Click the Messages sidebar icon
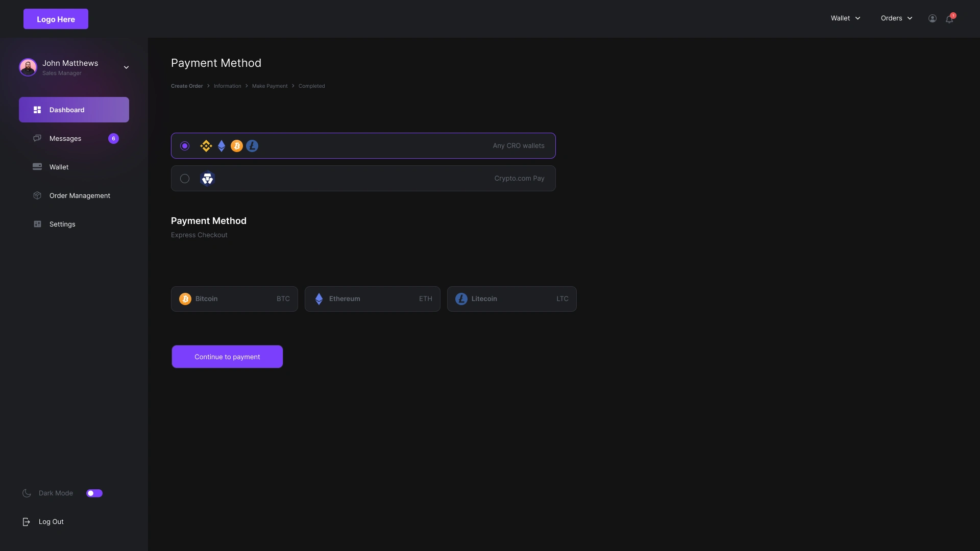This screenshot has height=551, width=980. point(37,138)
